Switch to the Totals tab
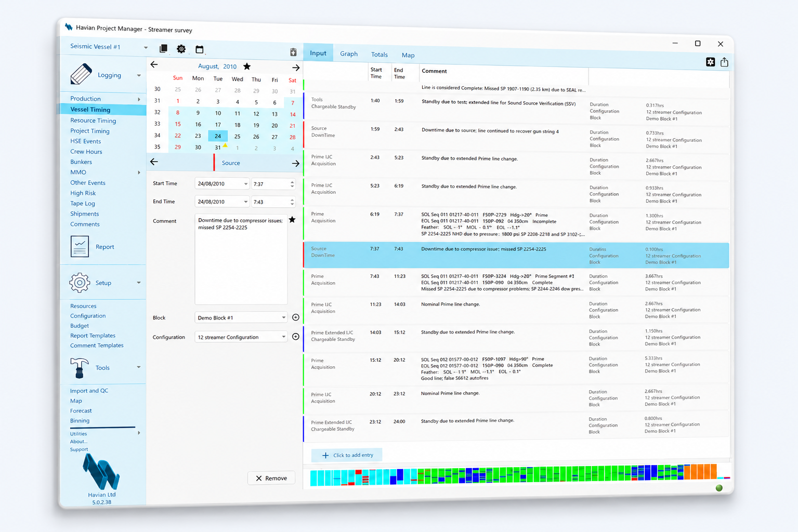 click(380, 55)
